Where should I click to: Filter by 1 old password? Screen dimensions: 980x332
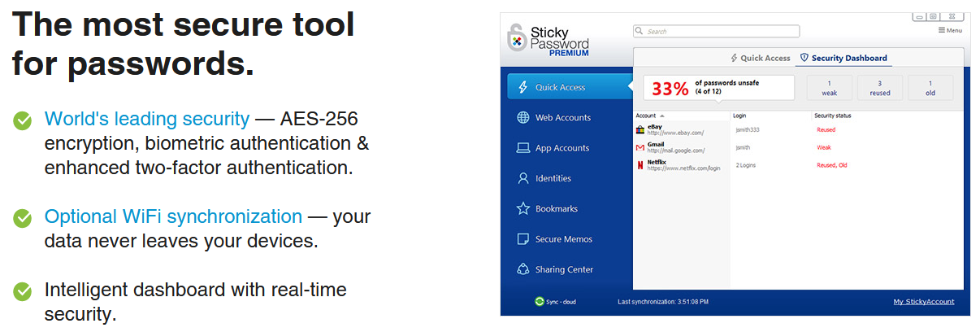pos(930,88)
